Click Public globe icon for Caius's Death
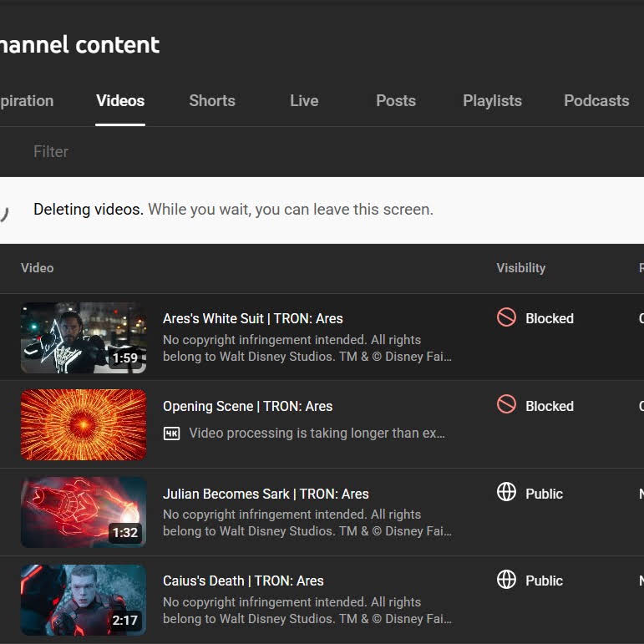644x644 pixels. tap(506, 580)
